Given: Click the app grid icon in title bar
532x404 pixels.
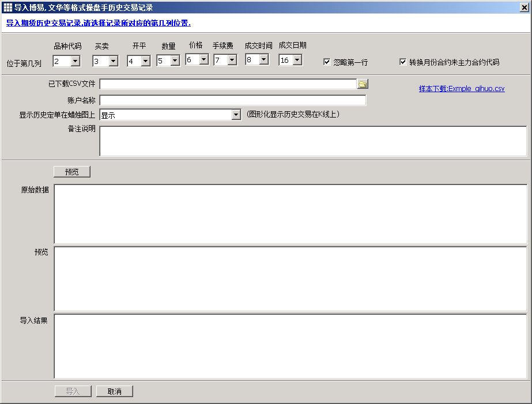Looking at the screenshot, I should click(7, 7).
